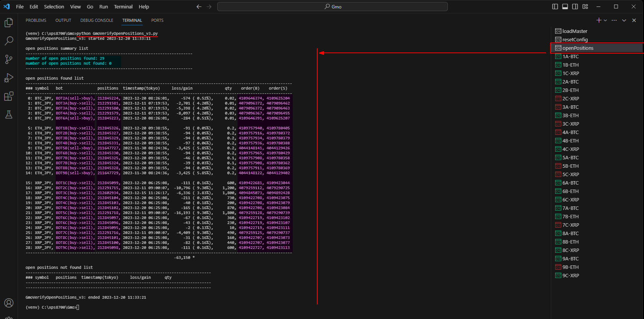Toggle the primary side bar layout icon
644x319 pixels.
[x=555, y=7]
